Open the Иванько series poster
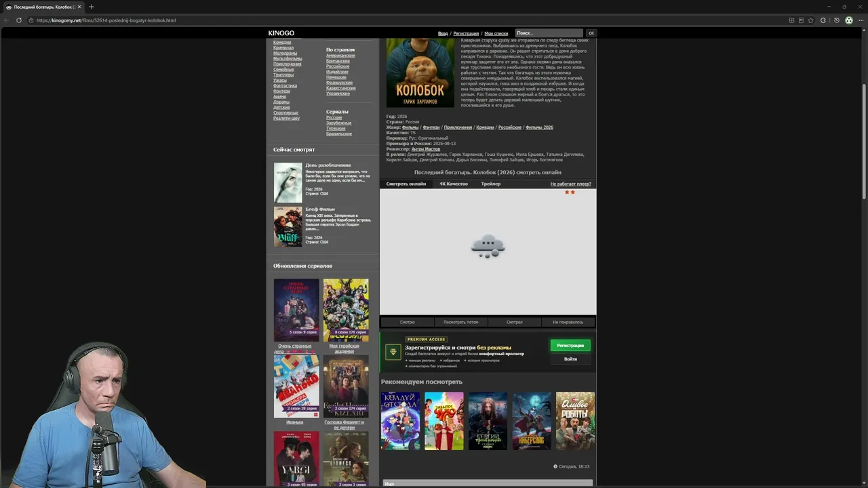The image size is (868, 488). click(x=296, y=386)
